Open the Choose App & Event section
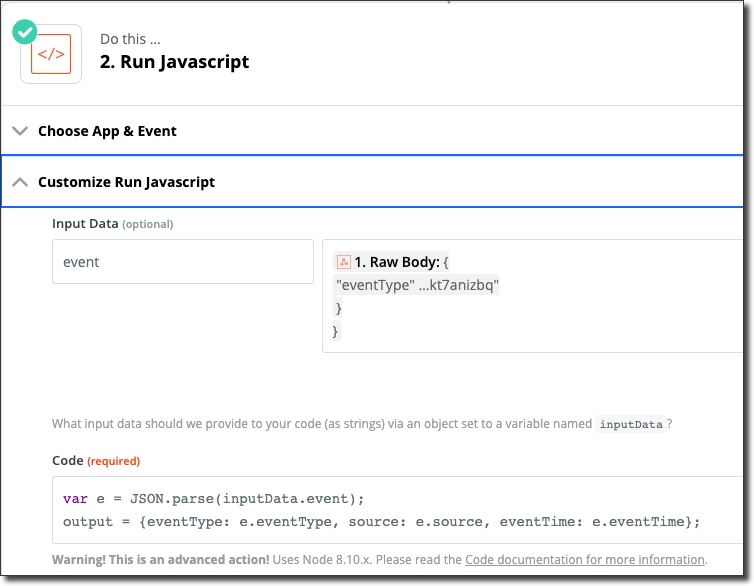The image size is (754, 586). 107,131
